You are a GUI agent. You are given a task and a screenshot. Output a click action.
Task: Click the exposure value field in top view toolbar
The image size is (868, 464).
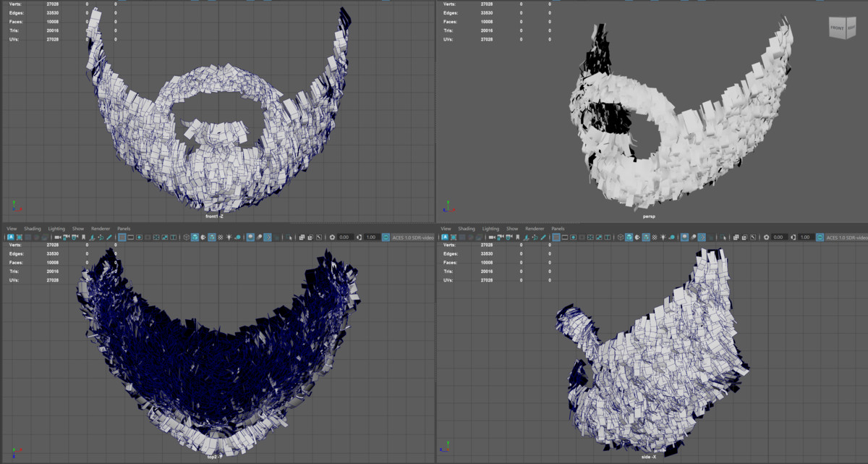[344, 237]
